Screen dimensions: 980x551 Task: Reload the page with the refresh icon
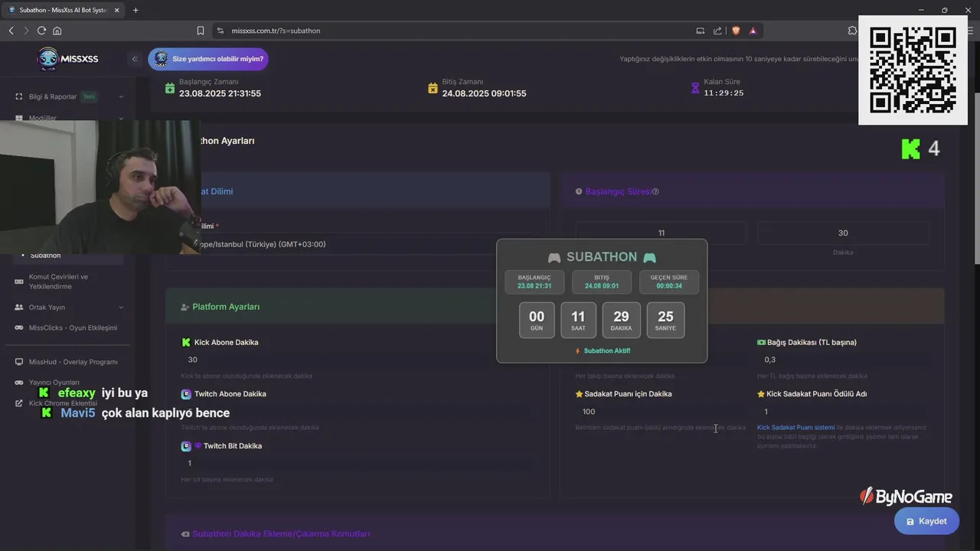pyautogui.click(x=41, y=31)
